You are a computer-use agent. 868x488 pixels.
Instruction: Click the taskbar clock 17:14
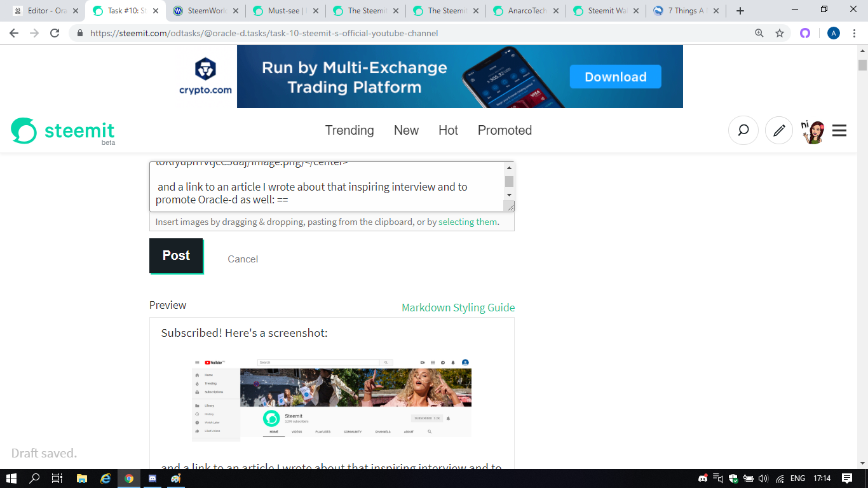pyautogui.click(x=822, y=478)
